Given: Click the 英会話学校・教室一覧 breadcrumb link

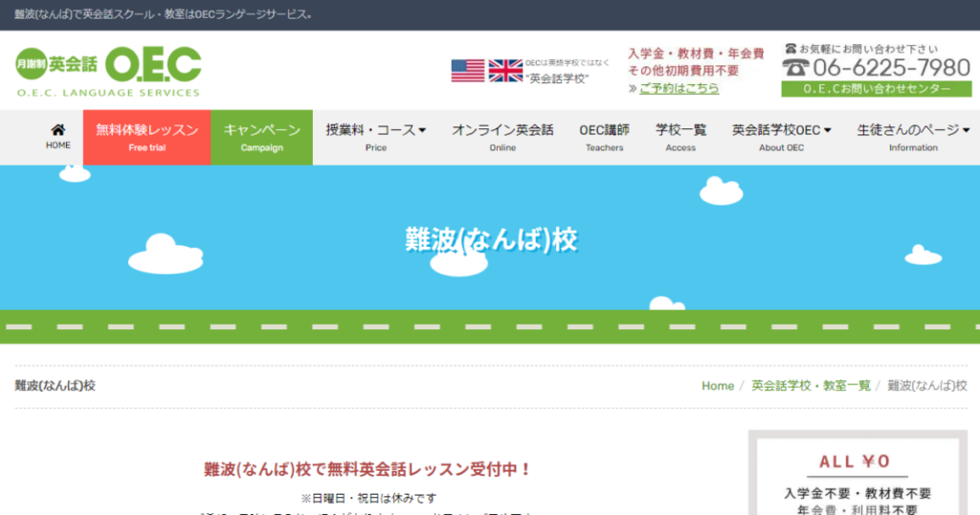Looking at the screenshot, I should (x=811, y=386).
